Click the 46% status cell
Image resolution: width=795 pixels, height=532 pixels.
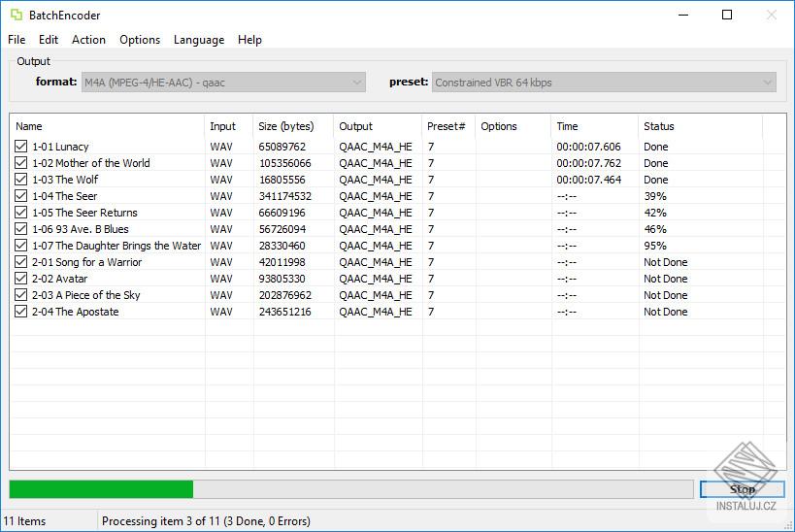coord(655,229)
